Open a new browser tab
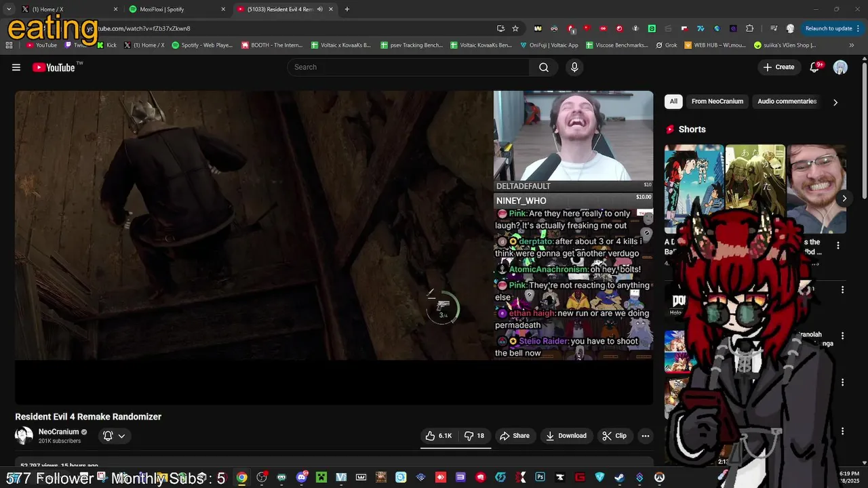The image size is (868, 488). (347, 9)
